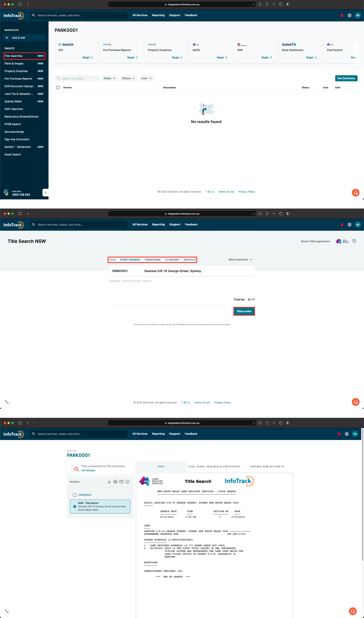Click the TRY REVEAL link

point(88,470)
